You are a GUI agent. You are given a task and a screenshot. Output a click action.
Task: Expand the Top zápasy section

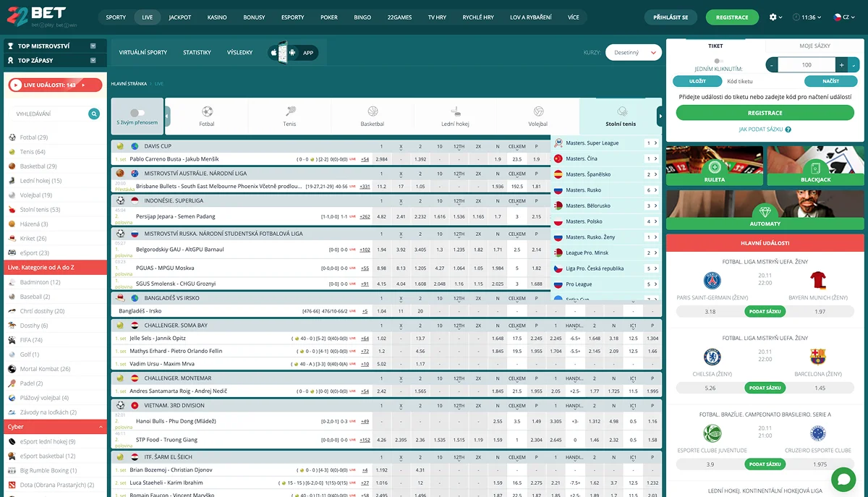(x=93, y=61)
